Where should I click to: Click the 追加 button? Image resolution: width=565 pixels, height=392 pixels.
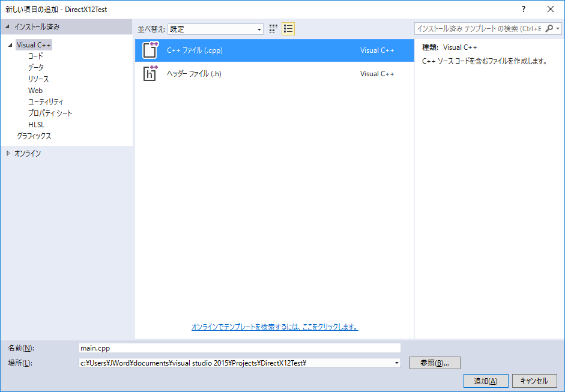pos(485,381)
